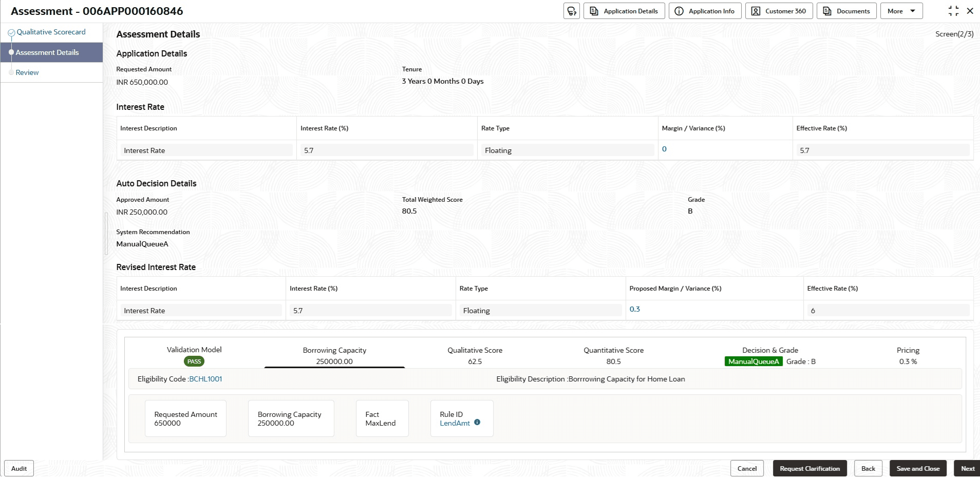Open the Documents panel
Image resolution: width=980 pixels, height=478 pixels.
pos(846,11)
